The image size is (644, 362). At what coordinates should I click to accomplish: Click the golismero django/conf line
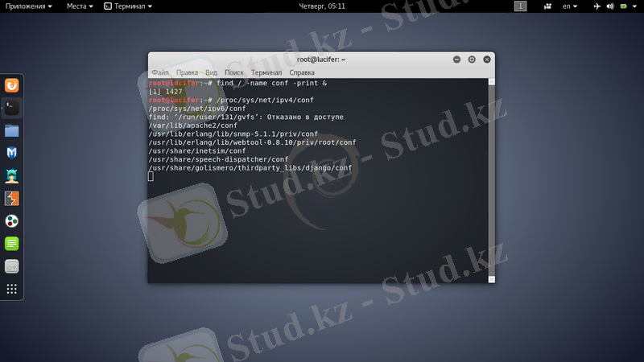[x=250, y=168]
